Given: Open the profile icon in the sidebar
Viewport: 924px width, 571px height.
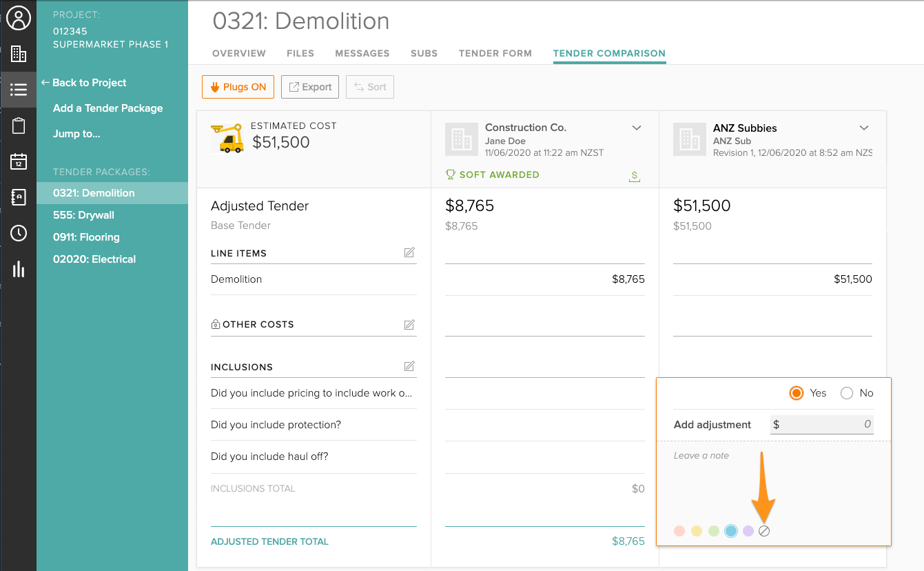Looking at the screenshot, I should click(18, 18).
